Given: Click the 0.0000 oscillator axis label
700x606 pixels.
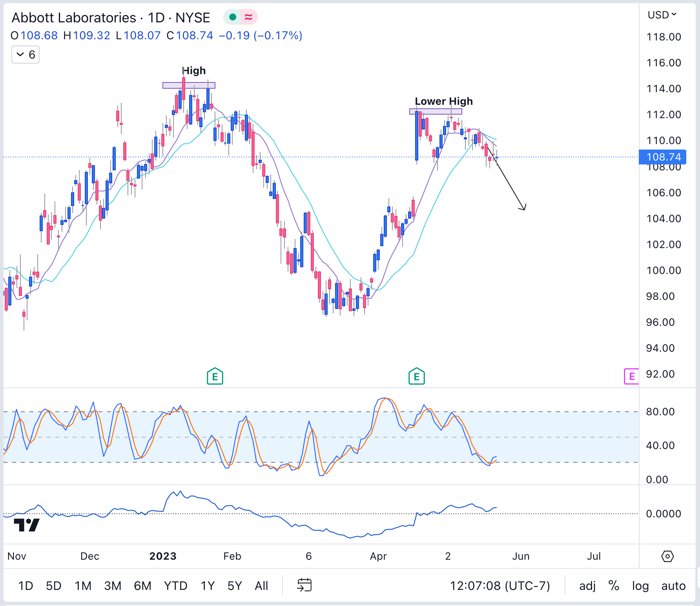Looking at the screenshot, I should point(664,514).
